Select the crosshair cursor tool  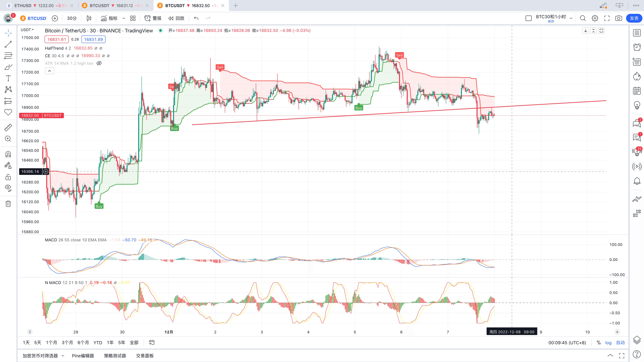8,33
